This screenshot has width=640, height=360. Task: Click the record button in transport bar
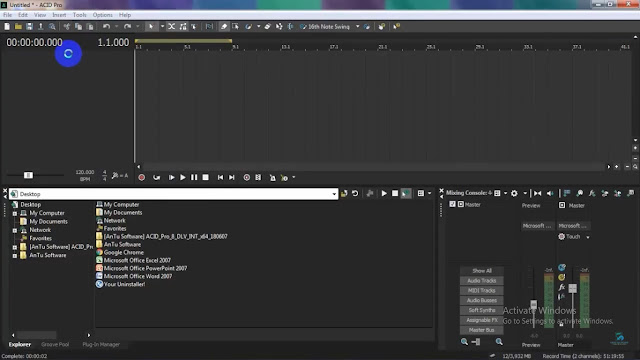[142, 178]
